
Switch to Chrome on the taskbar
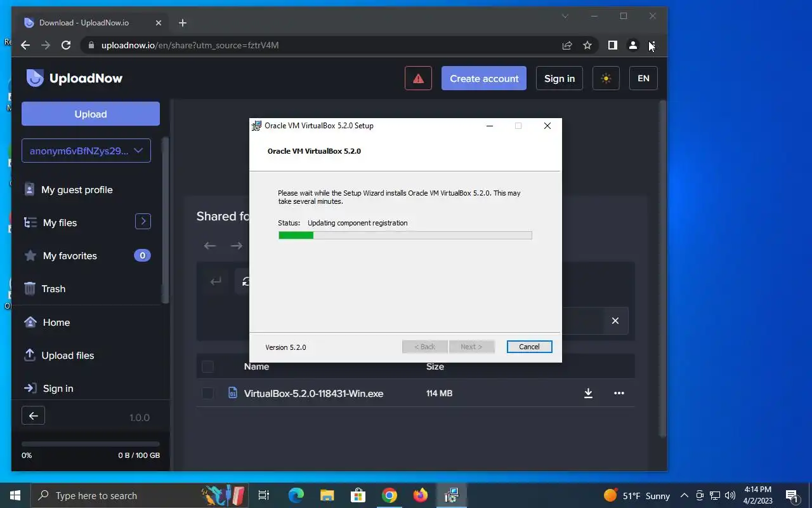point(390,495)
